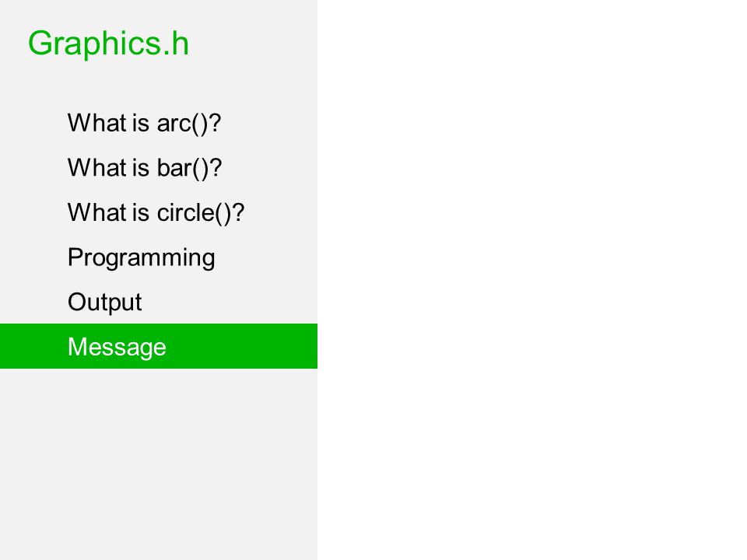Click the empty gray sidebar below Message
This screenshot has height=560, width=747.
tap(159, 464)
